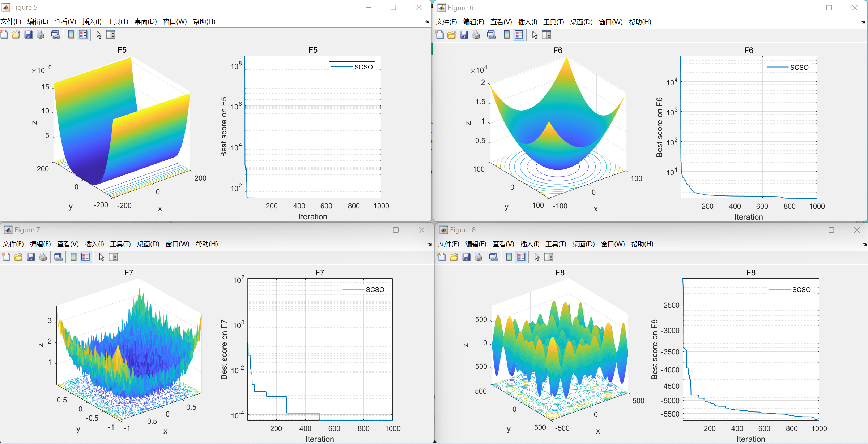The height and width of the screenshot is (444, 868).
Task: Activate the Link Plot tool in Figure 8
Action: click(x=493, y=257)
